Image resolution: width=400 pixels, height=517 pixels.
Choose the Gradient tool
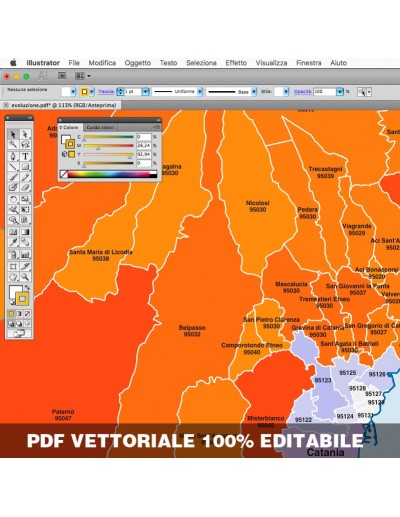pos(25,232)
